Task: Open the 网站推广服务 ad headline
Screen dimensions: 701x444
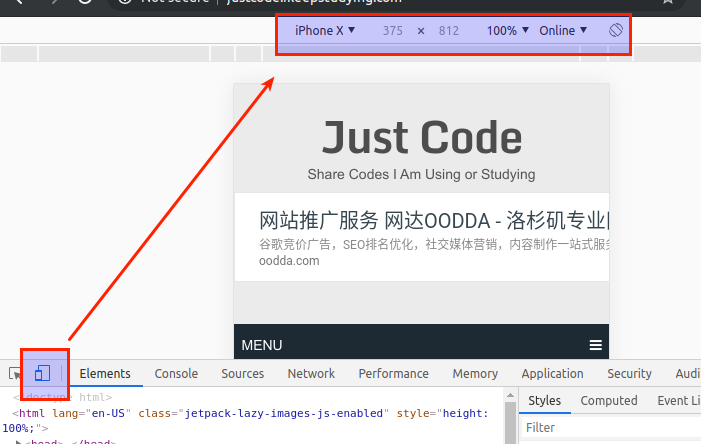Action: click(434, 221)
